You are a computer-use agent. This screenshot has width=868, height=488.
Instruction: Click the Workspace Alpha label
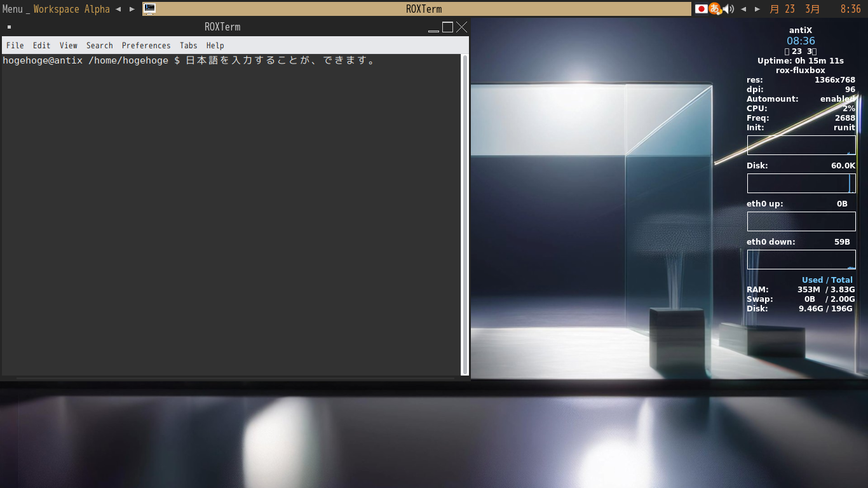click(x=72, y=9)
